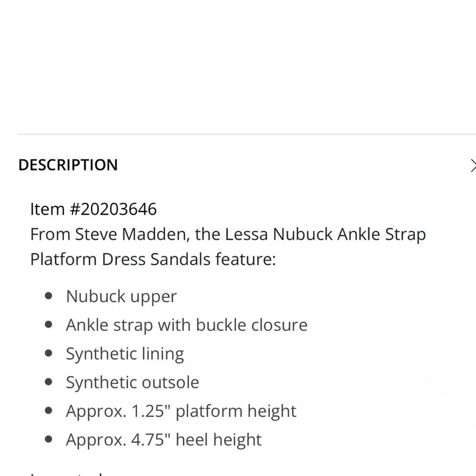The height and width of the screenshot is (476, 476).
Task: Click the bullet beside "Synthetic lining"
Action: tap(49, 353)
